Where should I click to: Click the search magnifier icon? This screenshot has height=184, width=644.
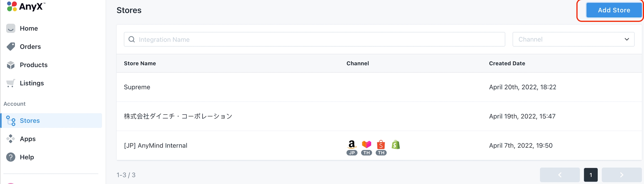point(132,39)
